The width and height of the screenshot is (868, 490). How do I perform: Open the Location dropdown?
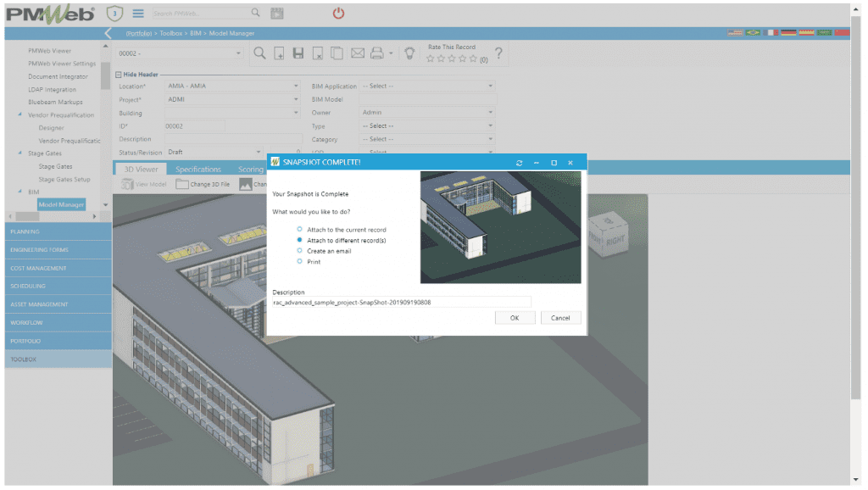(296, 86)
